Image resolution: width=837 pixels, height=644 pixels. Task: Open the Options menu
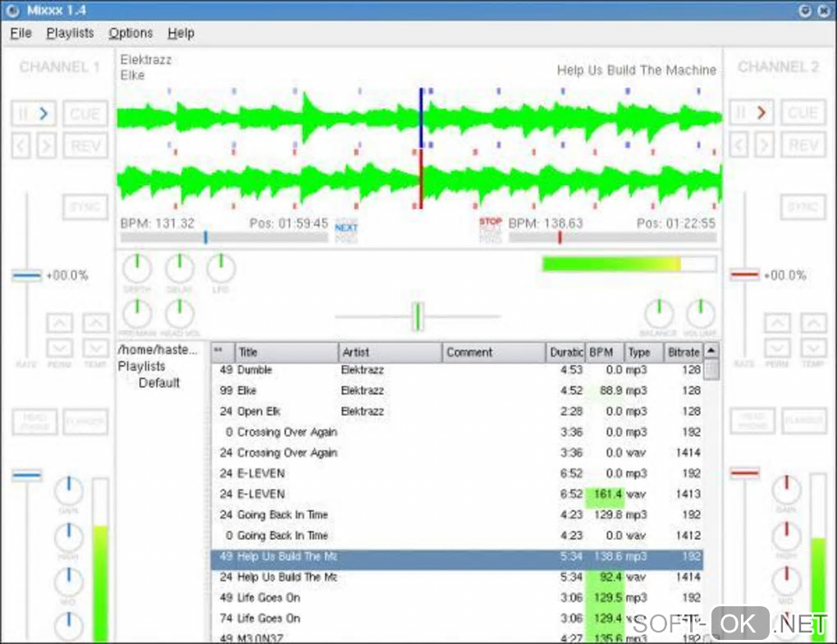click(130, 33)
